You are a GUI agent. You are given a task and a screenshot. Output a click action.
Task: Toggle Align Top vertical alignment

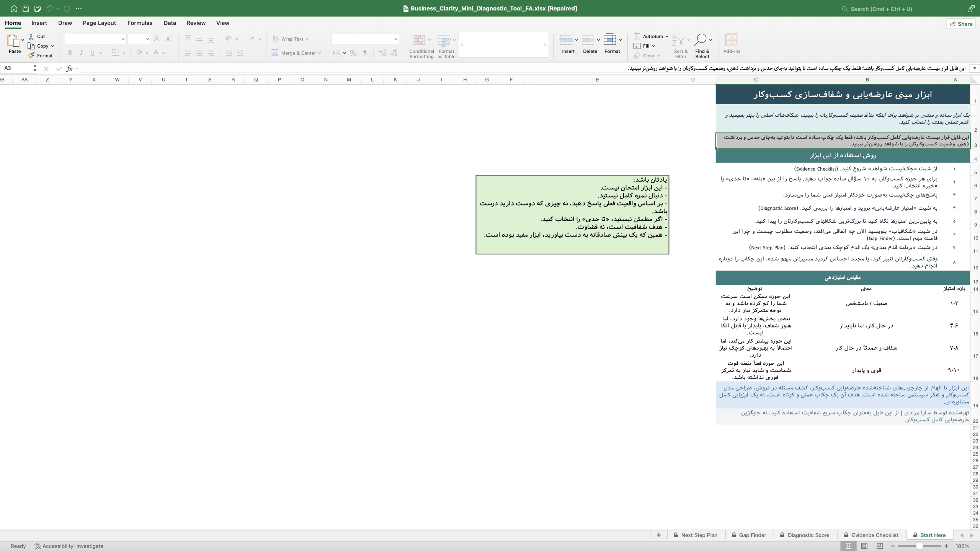(x=188, y=39)
